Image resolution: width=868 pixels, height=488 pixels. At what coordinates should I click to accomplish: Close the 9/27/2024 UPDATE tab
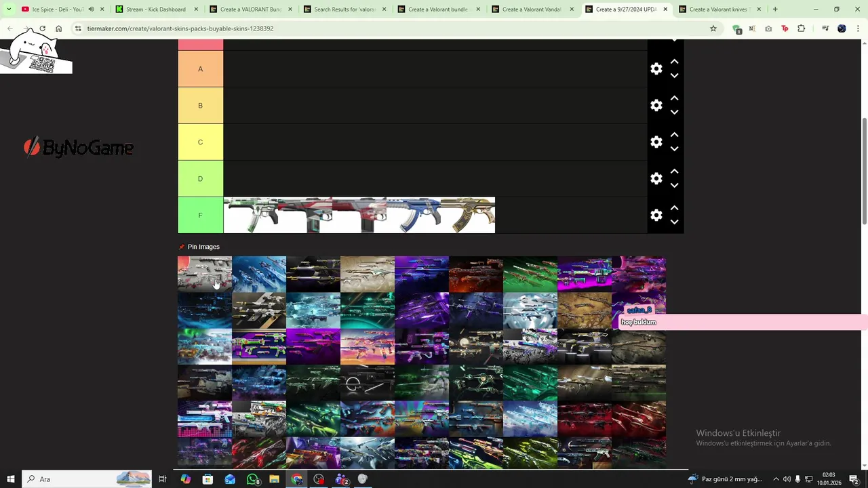665,9
